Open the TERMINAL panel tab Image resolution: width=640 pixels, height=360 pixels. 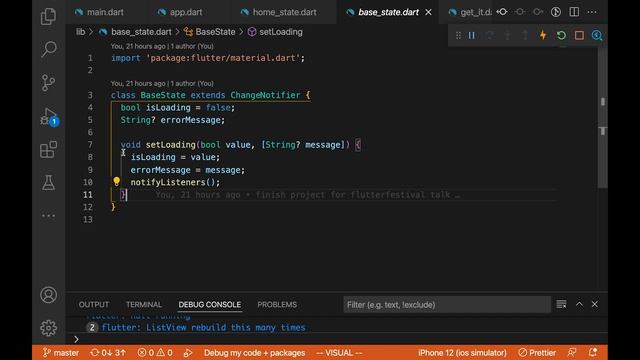[144, 304]
